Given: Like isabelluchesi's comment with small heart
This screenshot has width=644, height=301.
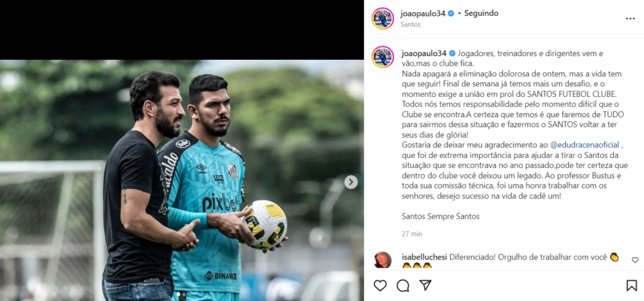Looking at the screenshot, I should [x=635, y=260].
